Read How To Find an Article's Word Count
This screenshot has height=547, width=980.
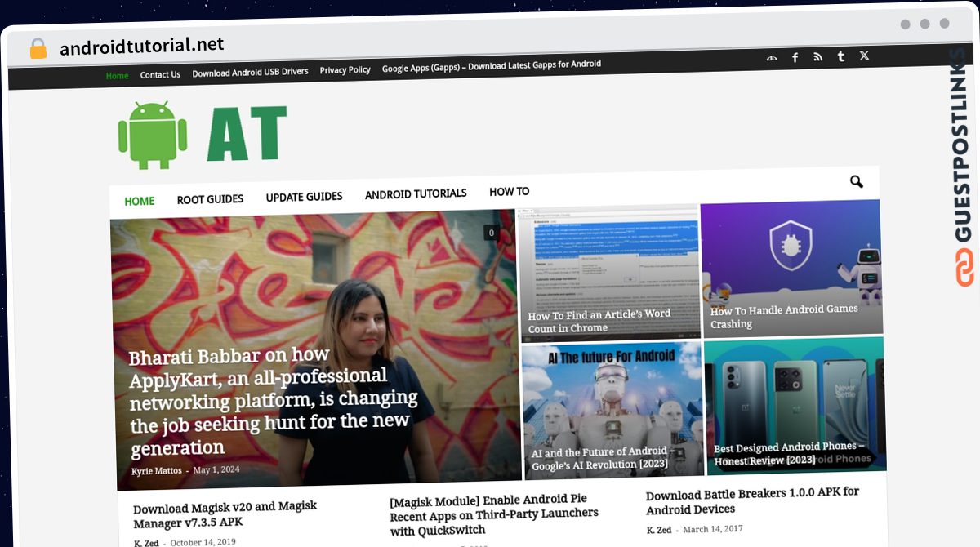click(x=599, y=321)
